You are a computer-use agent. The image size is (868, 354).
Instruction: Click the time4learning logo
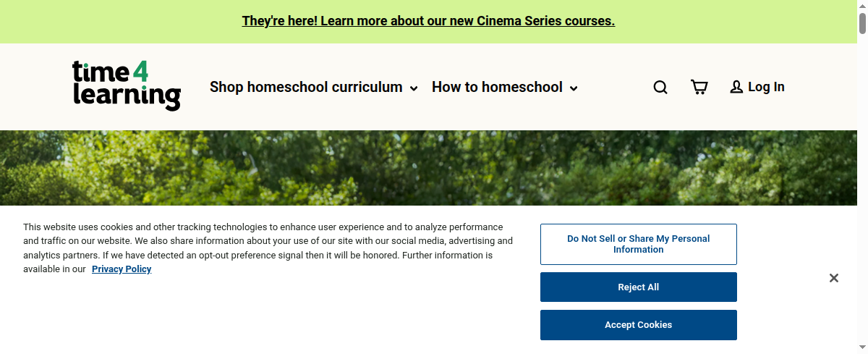coord(127,86)
